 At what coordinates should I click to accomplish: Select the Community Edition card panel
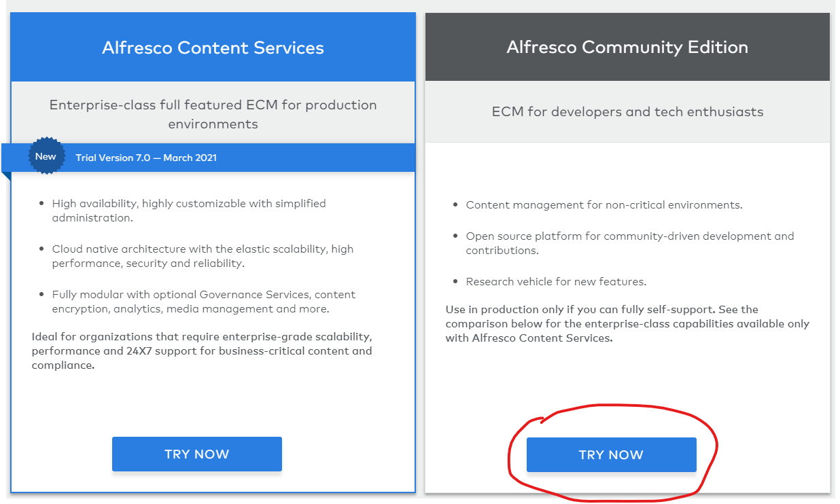pyautogui.click(x=627, y=380)
